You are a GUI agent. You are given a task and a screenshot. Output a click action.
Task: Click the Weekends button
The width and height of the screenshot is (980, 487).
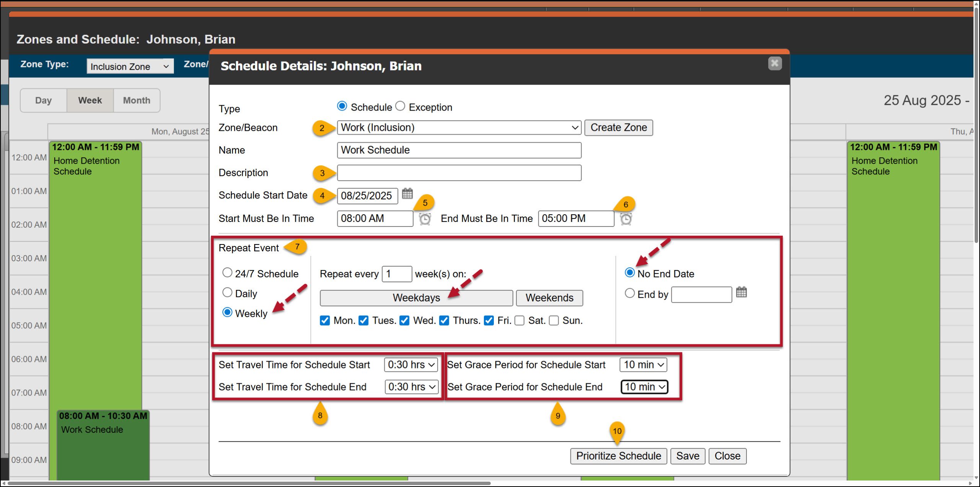point(549,298)
